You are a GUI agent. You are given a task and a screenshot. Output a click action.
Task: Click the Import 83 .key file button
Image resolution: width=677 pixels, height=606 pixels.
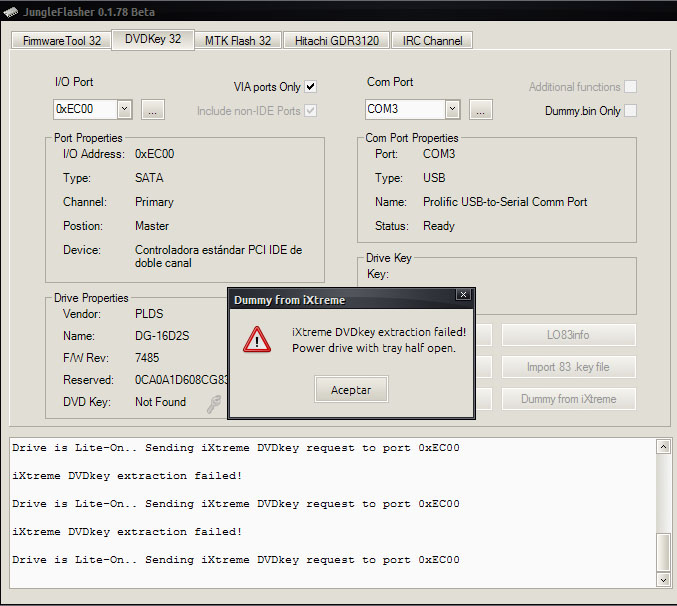coord(567,367)
